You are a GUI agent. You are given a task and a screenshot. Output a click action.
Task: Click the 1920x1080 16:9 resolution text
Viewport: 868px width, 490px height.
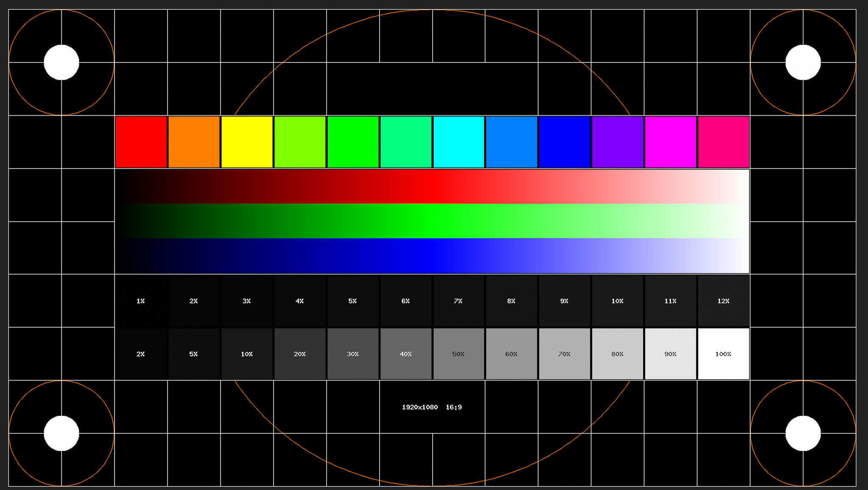[432, 407]
